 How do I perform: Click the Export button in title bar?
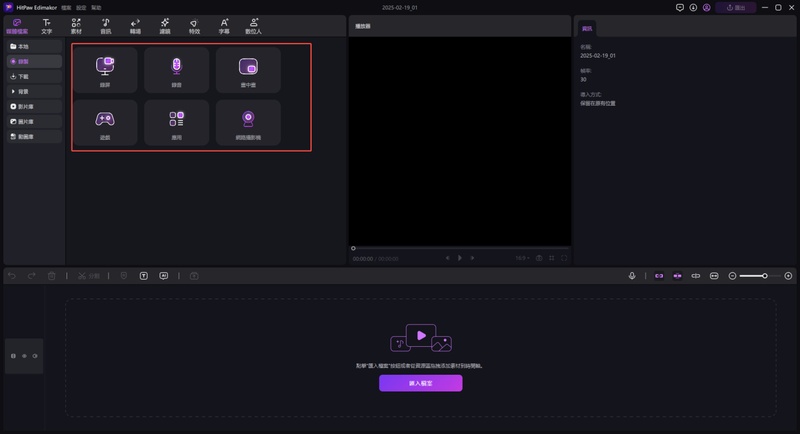tap(736, 8)
